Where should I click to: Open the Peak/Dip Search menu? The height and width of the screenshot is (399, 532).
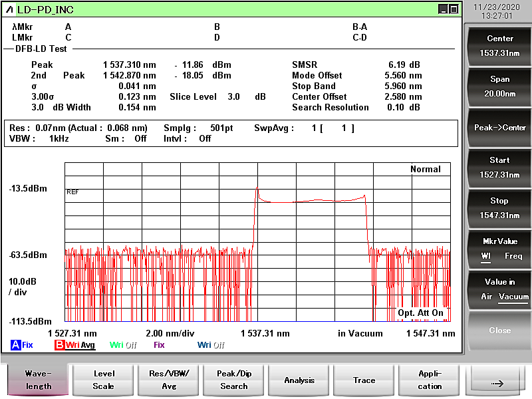tap(234, 380)
